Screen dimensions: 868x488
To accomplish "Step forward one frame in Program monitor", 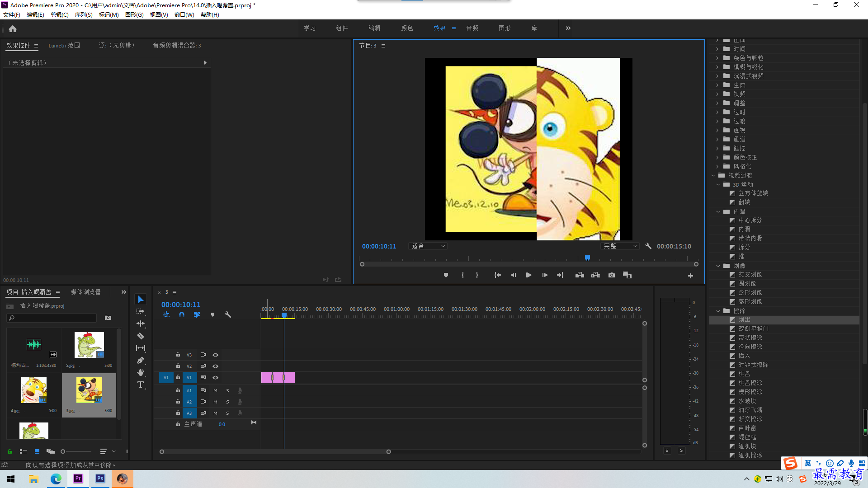I will (x=545, y=275).
